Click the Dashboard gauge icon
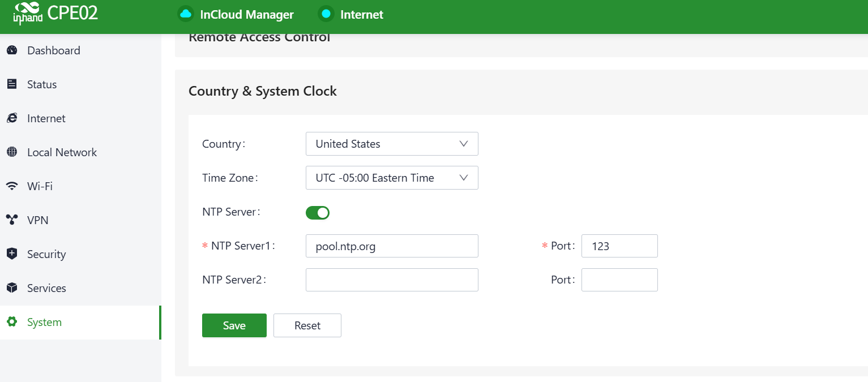This screenshot has height=382, width=868. [12, 50]
